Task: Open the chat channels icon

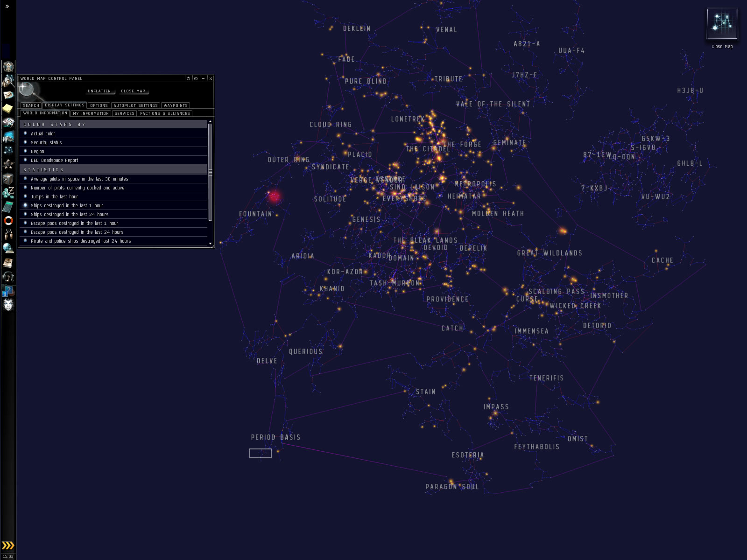Action: click(8, 235)
